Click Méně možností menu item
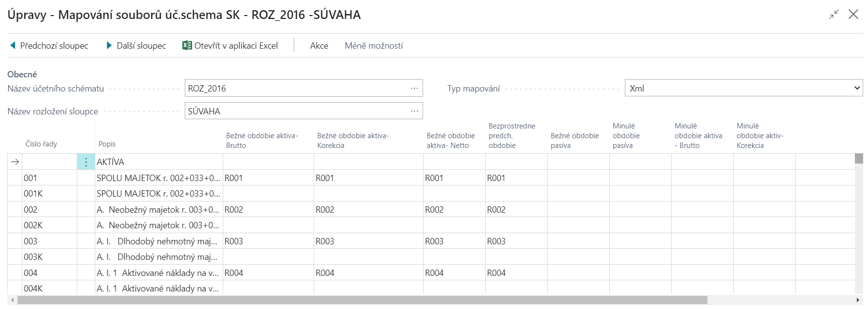The image size is (868, 310). click(373, 46)
